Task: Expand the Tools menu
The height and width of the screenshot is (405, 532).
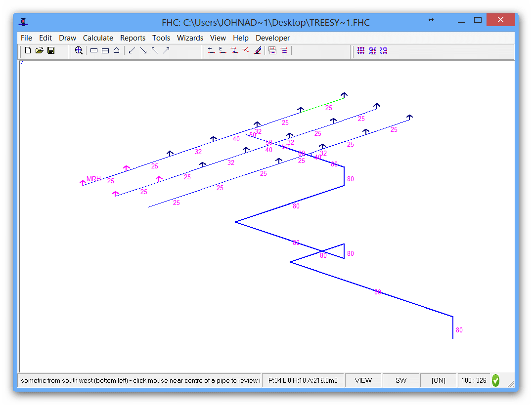Action: [x=161, y=38]
